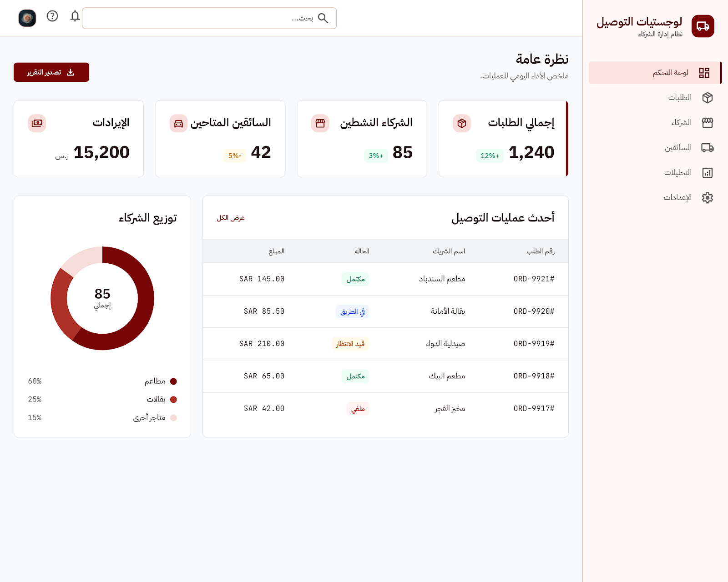The image size is (728, 582).
Task: Click the revenue value 15,200
Action: point(101,152)
